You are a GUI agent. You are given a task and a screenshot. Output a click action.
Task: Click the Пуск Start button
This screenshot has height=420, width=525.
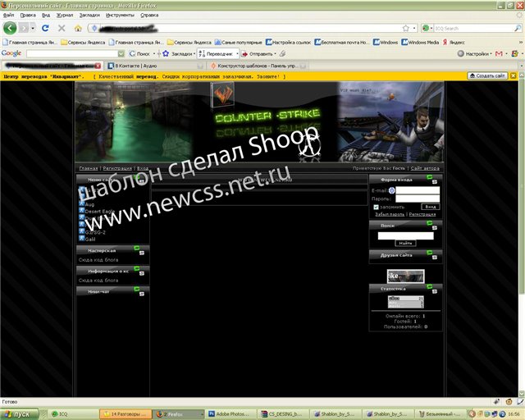click(x=19, y=414)
